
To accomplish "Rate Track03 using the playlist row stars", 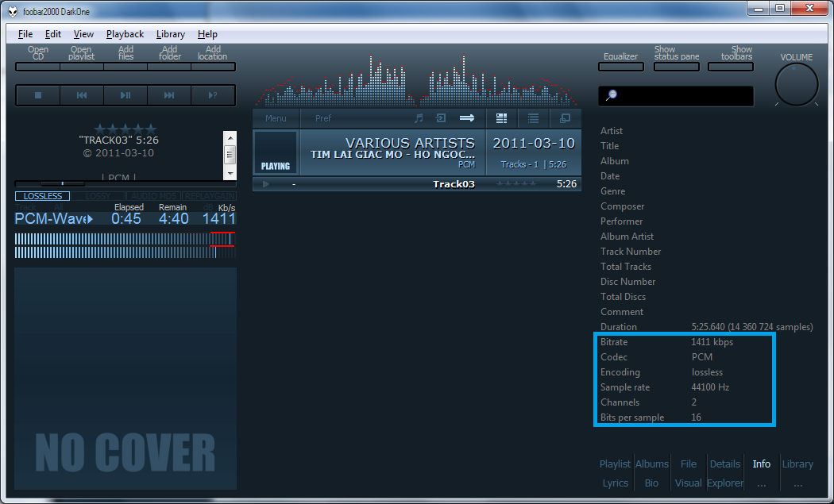I will tap(516, 184).
